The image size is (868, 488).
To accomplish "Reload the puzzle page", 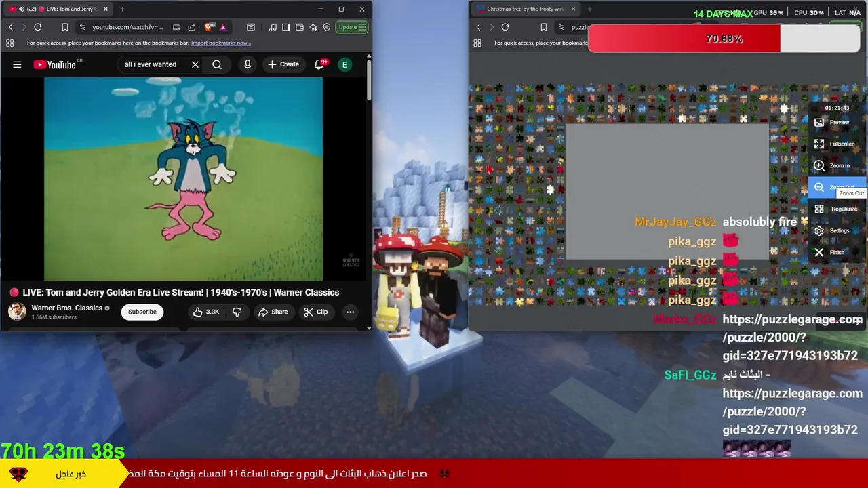I will pos(505,27).
